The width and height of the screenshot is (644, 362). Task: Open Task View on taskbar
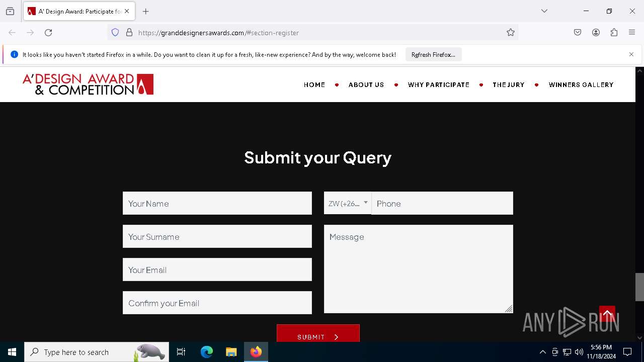(x=181, y=352)
